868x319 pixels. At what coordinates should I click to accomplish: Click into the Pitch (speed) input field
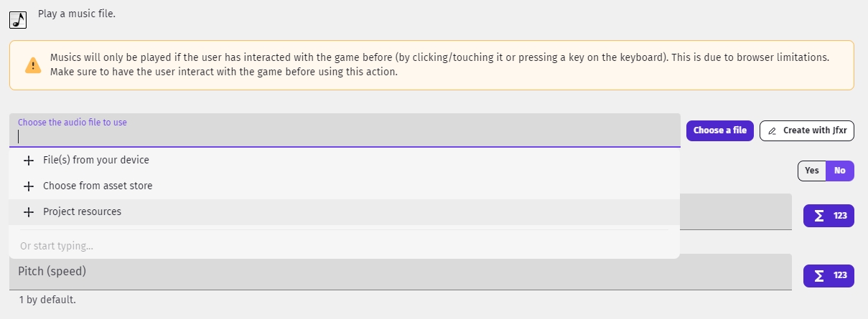[x=402, y=272]
